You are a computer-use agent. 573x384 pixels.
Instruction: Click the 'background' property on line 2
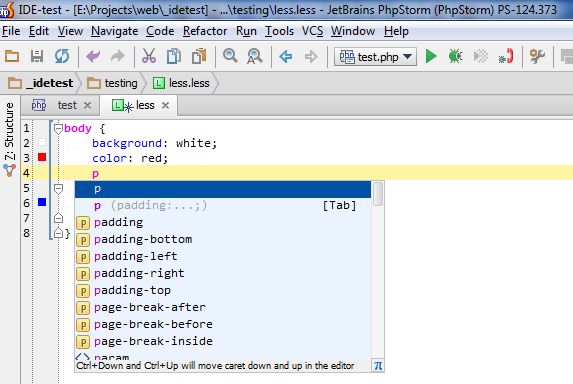(x=127, y=143)
